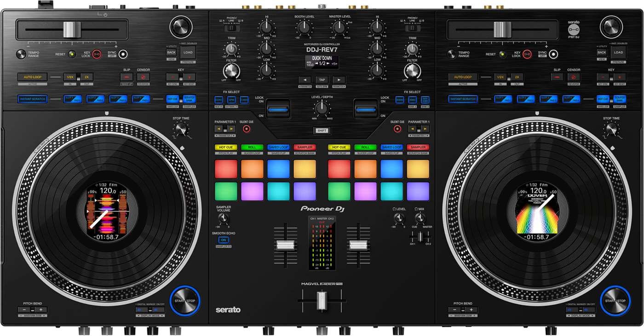Switch right pads to ROLL mode
Viewport: 644px width, 336px height.
[366, 148]
